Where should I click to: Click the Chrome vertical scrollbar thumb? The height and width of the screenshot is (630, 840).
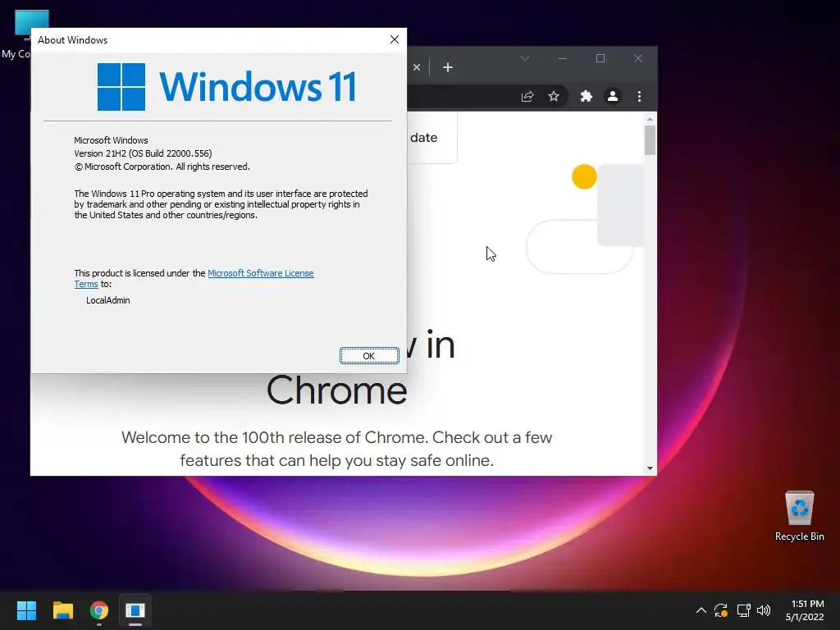click(x=650, y=139)
